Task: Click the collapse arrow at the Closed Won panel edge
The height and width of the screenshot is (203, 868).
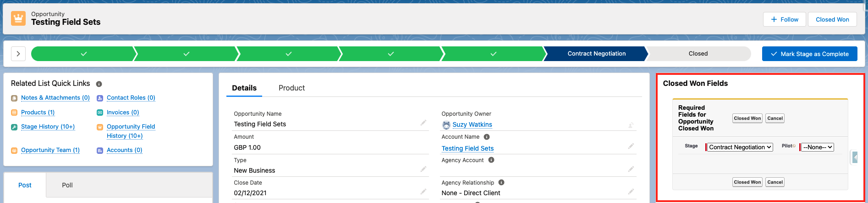Action: [855, 157]
